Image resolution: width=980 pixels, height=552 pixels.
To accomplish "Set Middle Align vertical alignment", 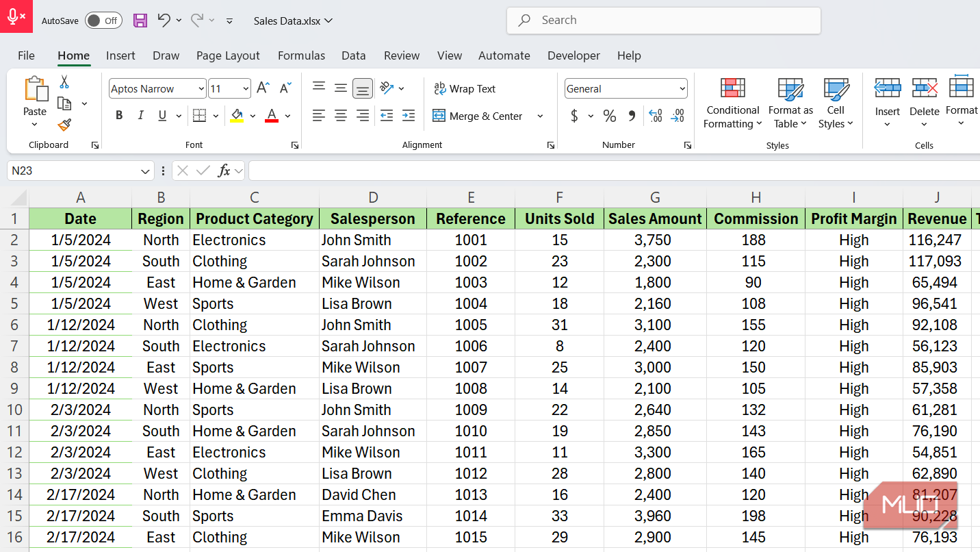I will [x=341, y=88].
